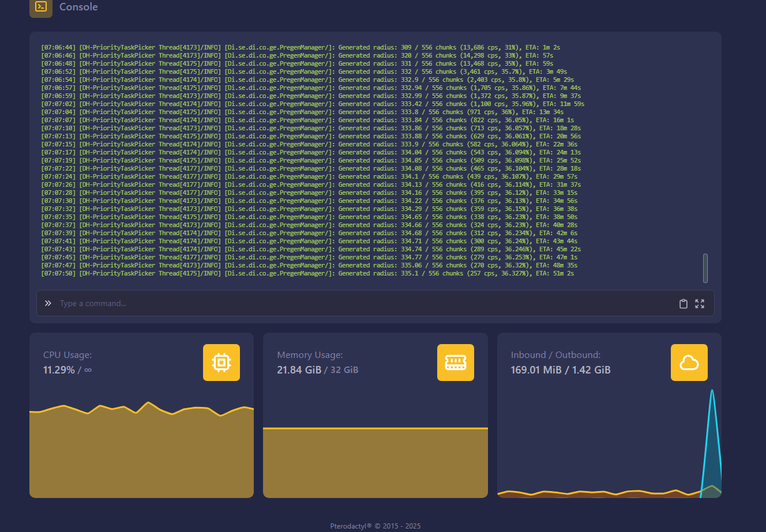The width and height of the screenshot is (766, 532).
Task: Click the log line with ETA 48m 35s
Action: pos(309,265)
